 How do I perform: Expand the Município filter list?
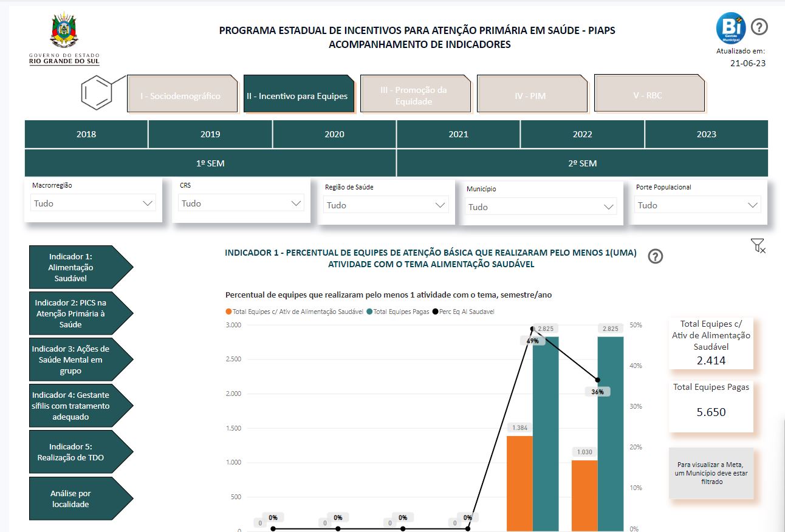(x=541, y=207)
